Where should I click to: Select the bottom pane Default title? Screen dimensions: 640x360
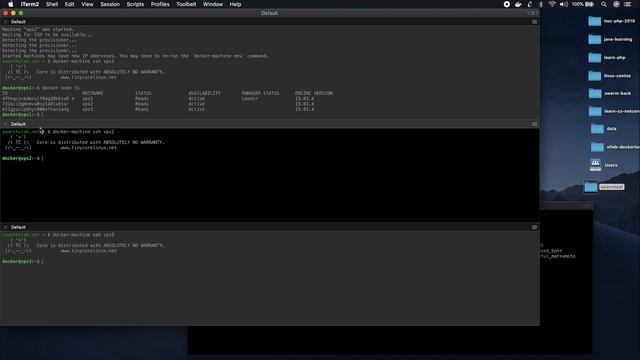[18, 227]
